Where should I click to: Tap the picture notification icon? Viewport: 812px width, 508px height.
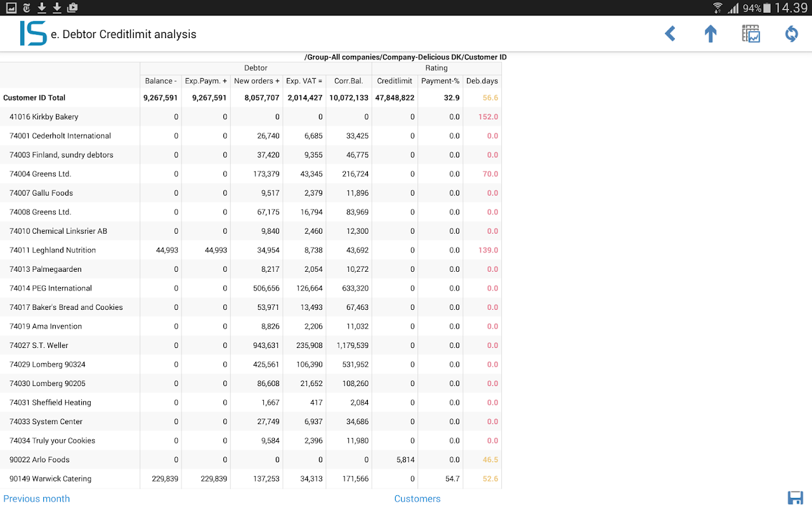point(11,8)
